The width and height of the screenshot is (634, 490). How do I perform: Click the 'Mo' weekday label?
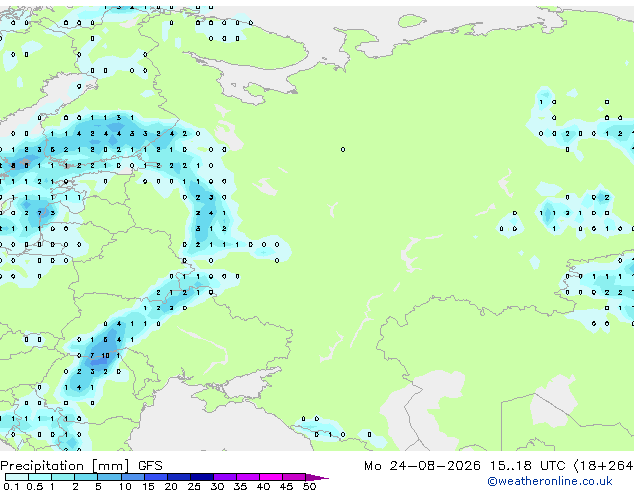point(372,466)
